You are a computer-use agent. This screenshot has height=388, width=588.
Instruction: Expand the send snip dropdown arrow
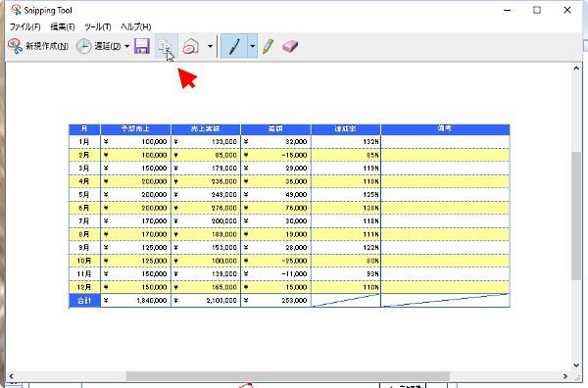tap(210, 46)
